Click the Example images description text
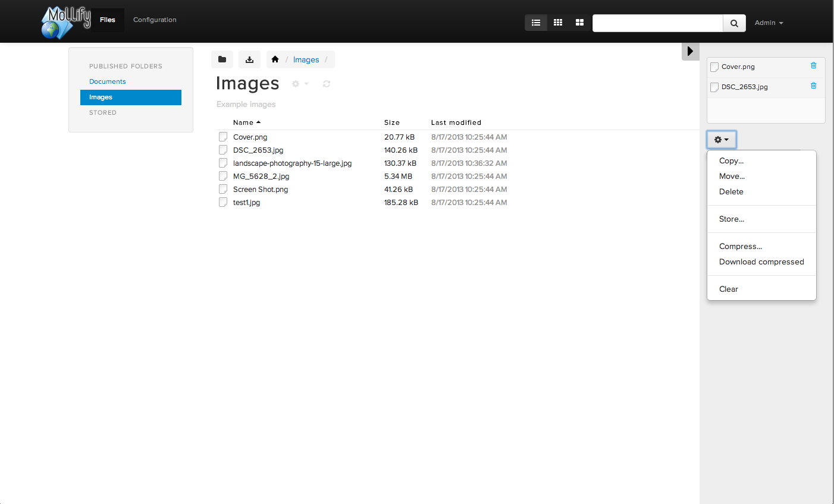This screenshot has width=834, height=504. coord(246,104)
